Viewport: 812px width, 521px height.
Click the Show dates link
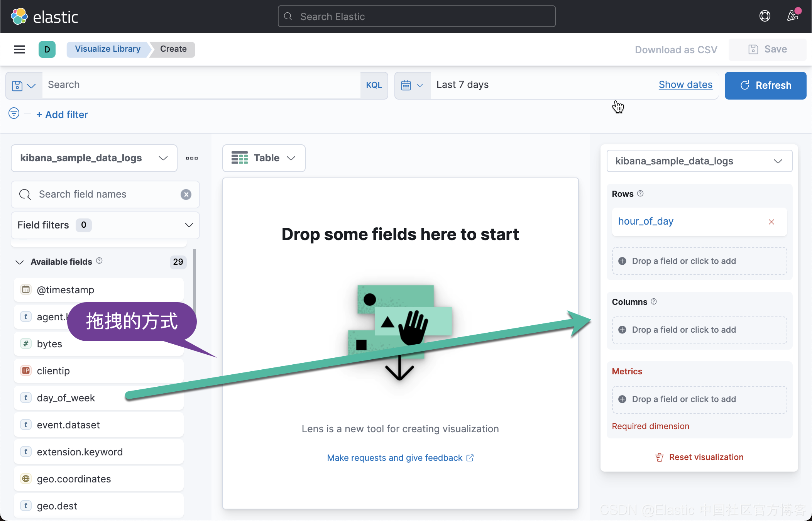pos(685,85)
